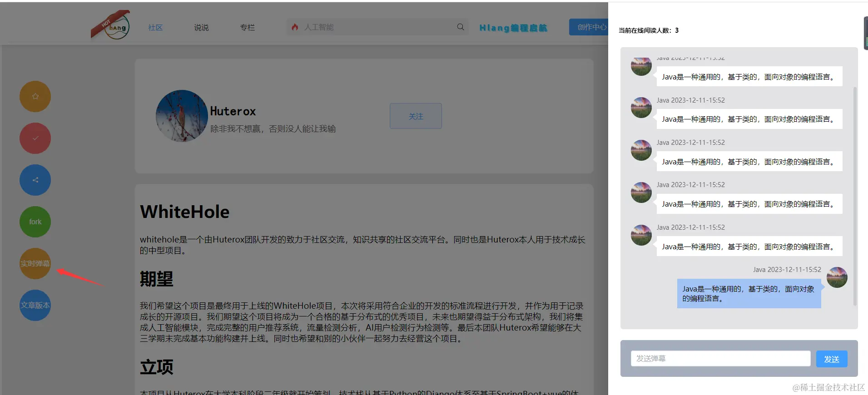Click the Hlang site logo

(x=110, y=25)
